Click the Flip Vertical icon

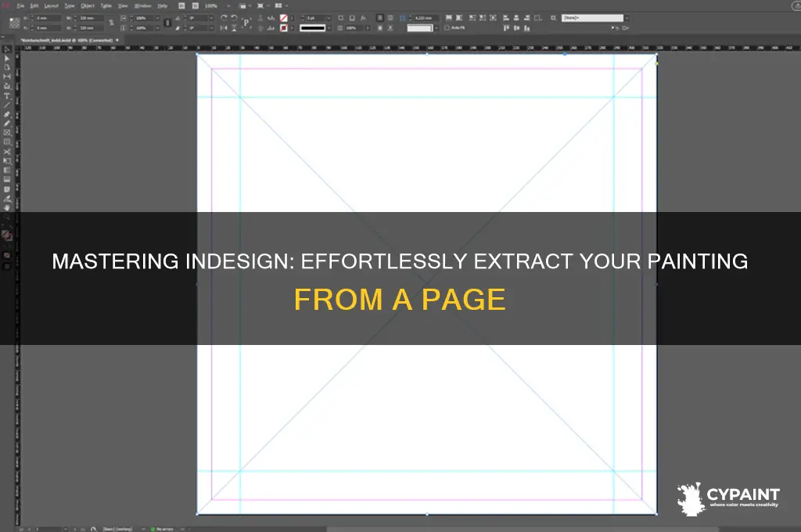pyautogui.click(x=234, y=28)
